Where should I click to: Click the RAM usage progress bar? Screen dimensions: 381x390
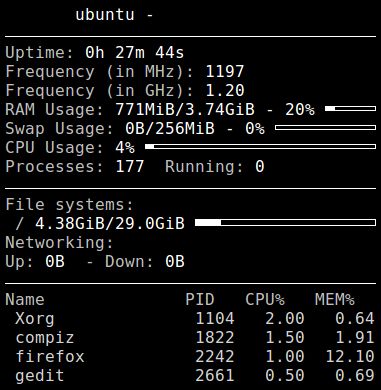click(350, 109)
